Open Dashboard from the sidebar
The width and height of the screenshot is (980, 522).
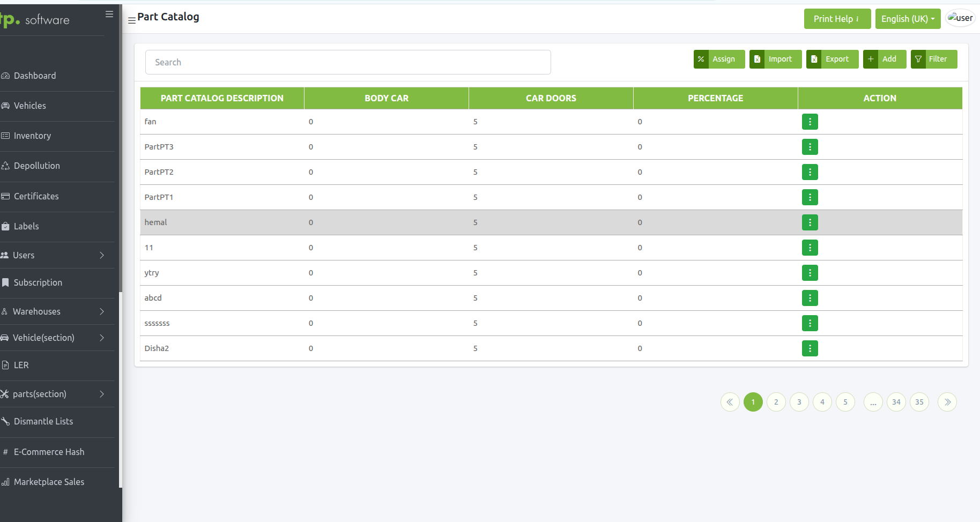[35, 76]
